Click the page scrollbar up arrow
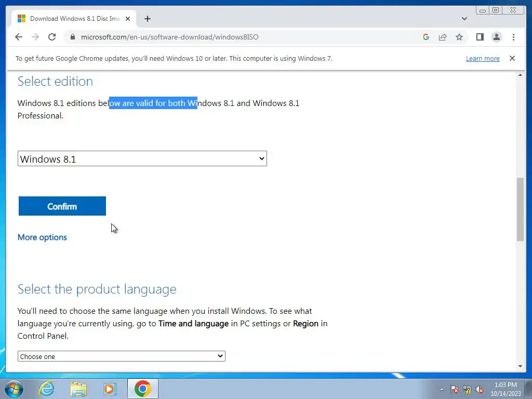The image size is (532, 399). click(520, 75)
